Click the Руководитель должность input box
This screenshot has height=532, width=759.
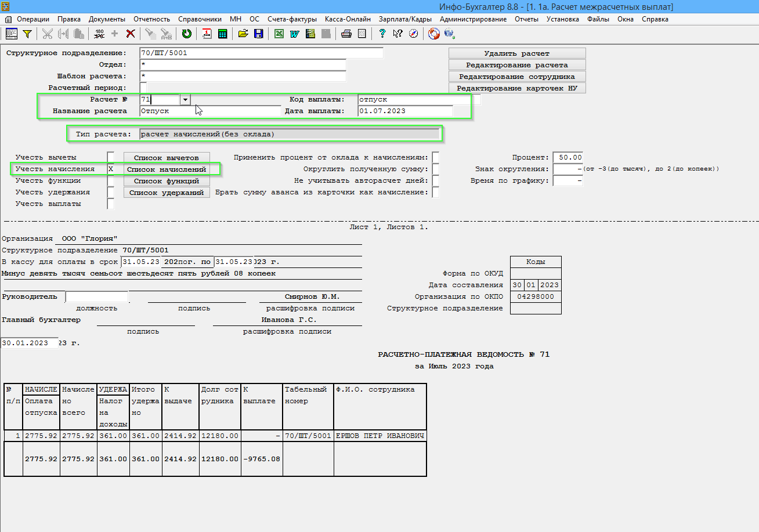[x=96, y=296]
